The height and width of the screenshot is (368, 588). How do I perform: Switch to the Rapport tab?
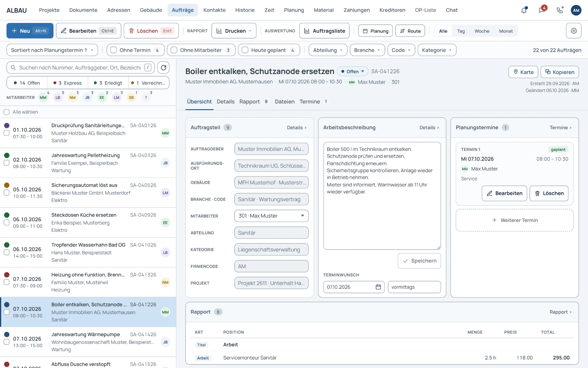click(x=253, y=102)
